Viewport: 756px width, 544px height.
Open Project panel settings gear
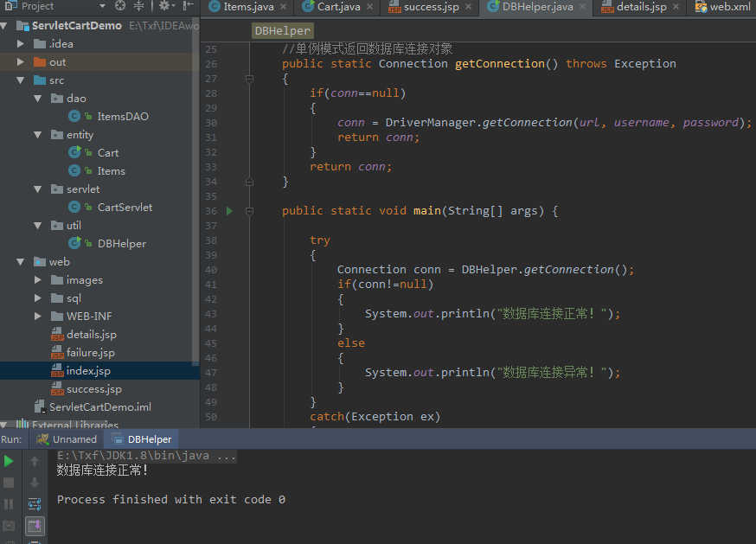point(167,6)
